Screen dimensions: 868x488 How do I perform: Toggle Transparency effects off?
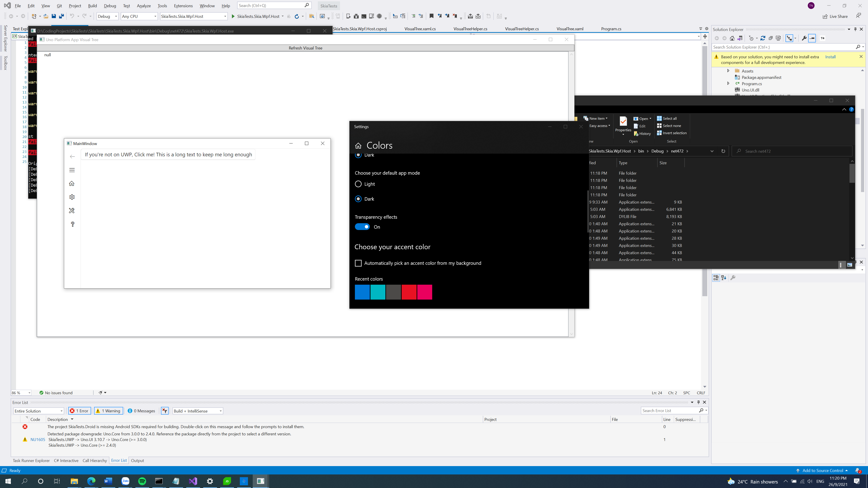[x=362, y=227]
